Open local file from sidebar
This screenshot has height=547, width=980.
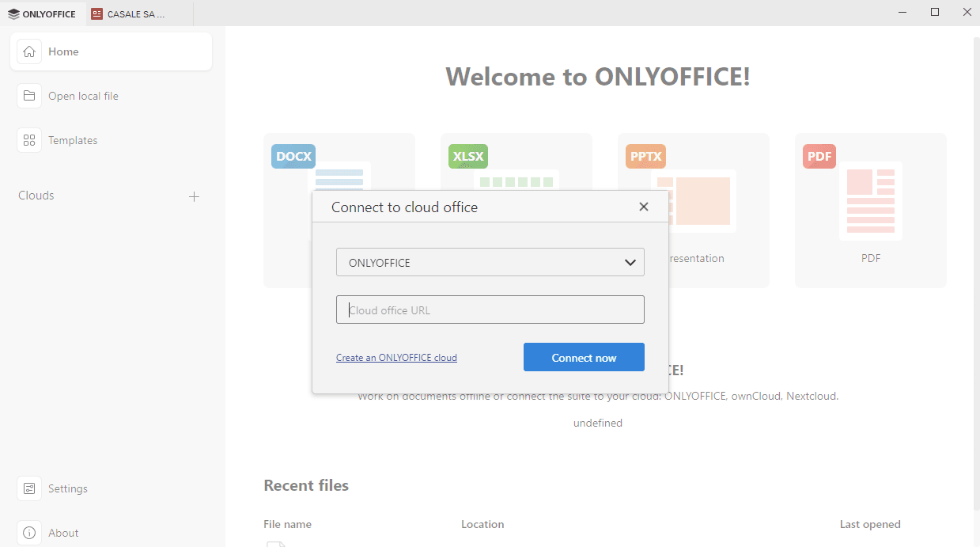point(112,96)
